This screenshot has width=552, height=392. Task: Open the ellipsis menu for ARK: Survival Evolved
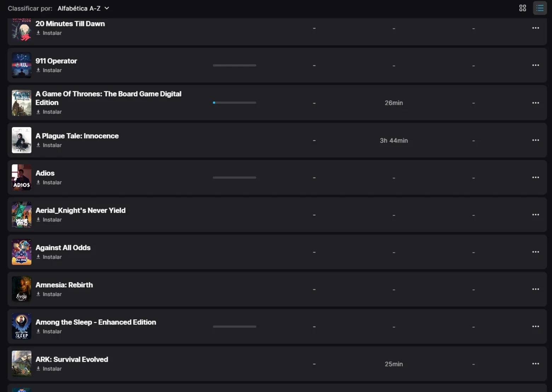[535, 364]
